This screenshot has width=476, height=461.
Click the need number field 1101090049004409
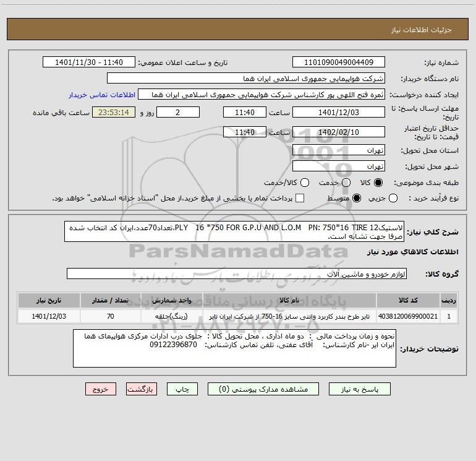pos(339,62)
